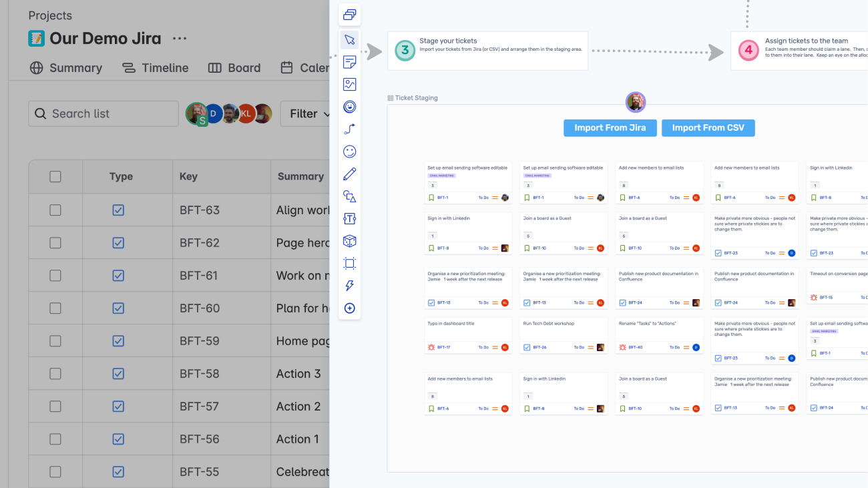Click the lightning bolt automation icon

click(349, 286)
